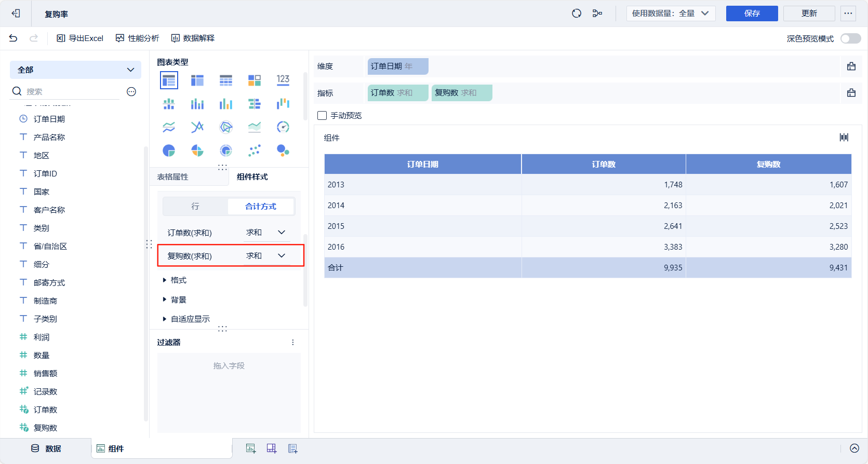The height and width of the screenshot is (464, 868).
Task: Click the add component icon in bottom bar
Action: point(251,448)
